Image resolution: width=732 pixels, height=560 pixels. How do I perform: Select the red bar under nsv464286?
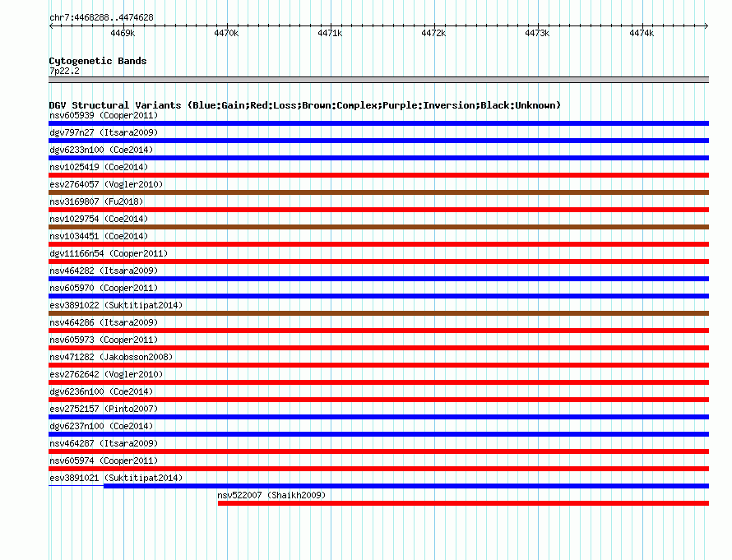(378, 331)
